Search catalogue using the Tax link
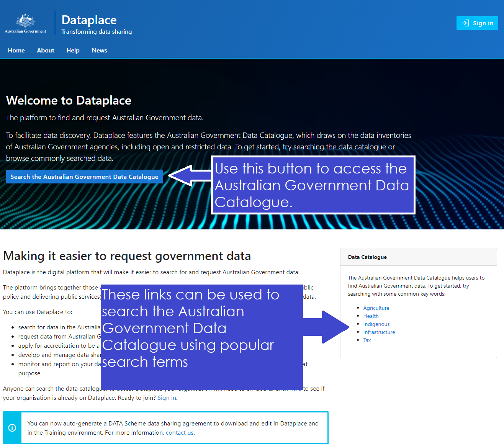The height and width of the screenshot is (445, 504). pos(367,340)
